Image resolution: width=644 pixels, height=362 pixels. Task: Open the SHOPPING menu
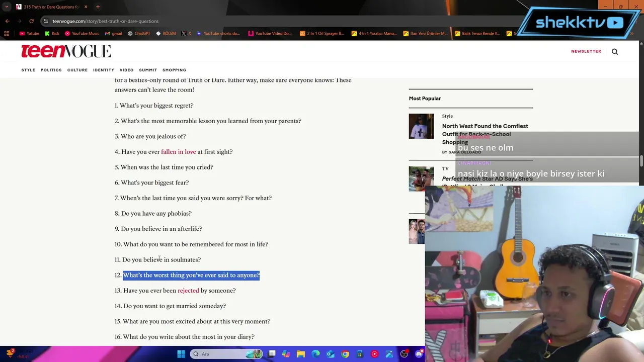tap(174, 70)
